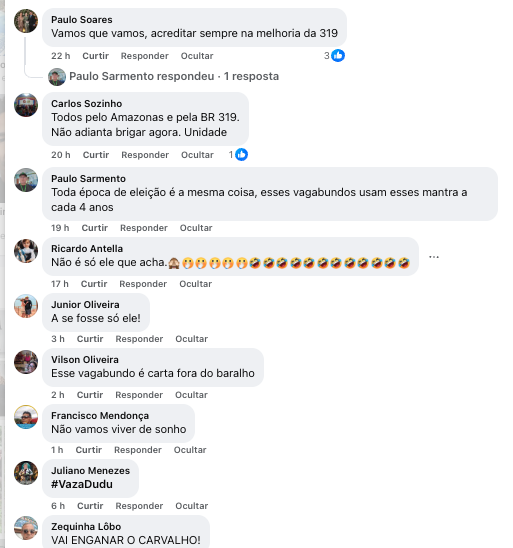Click Zequinha Lôbo's profile avatar

(x=26, y=528)
